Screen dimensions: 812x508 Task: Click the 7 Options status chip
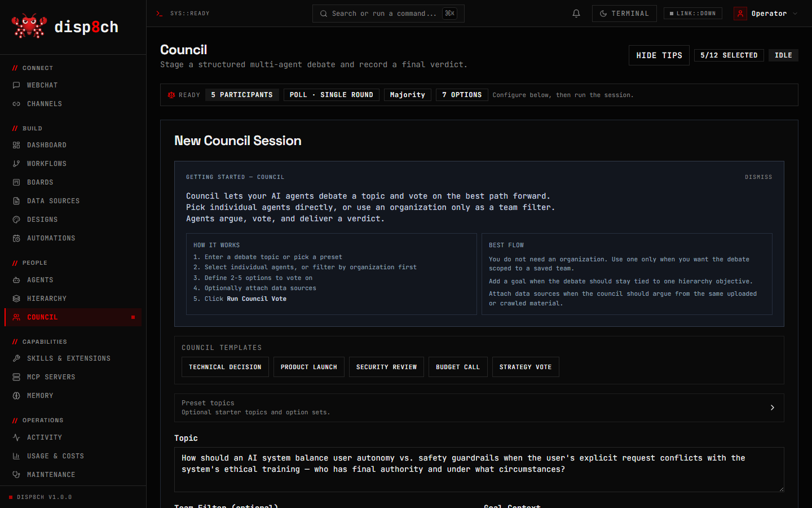pyautogui.click(x=462, y=95)
